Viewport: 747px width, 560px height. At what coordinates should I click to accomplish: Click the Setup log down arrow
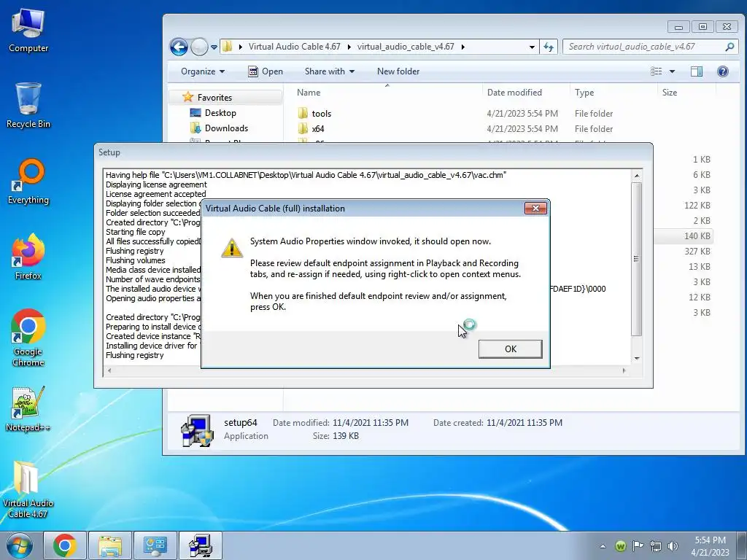tap(636, 359)
